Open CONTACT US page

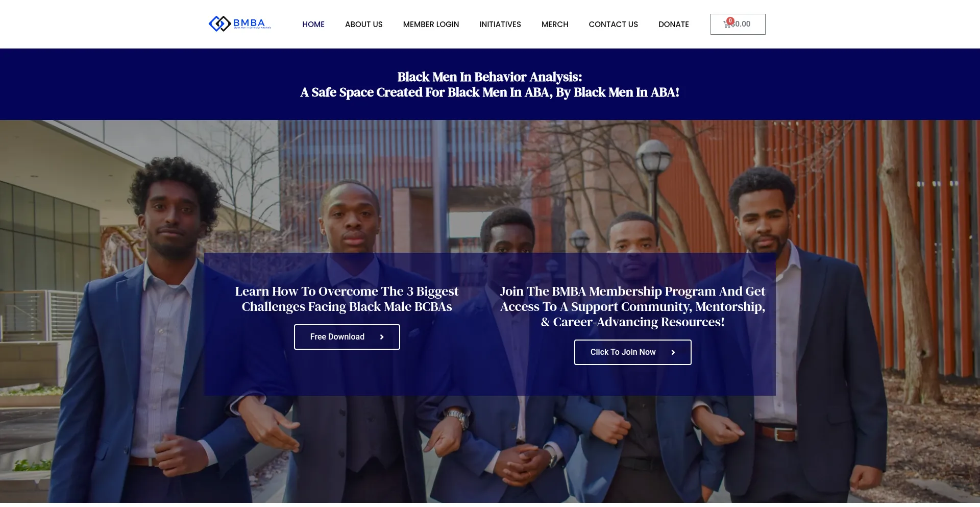613,24
